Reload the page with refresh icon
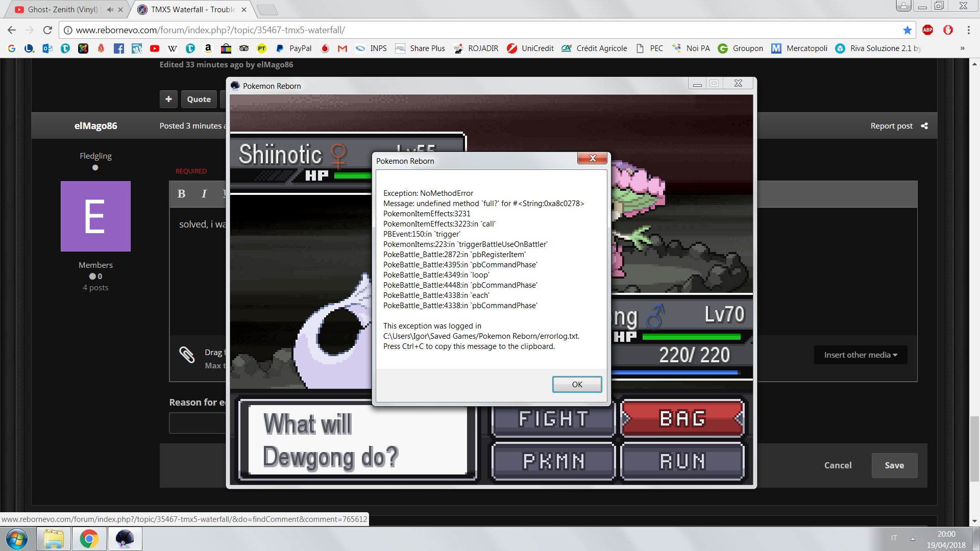 tap(47, 30)
